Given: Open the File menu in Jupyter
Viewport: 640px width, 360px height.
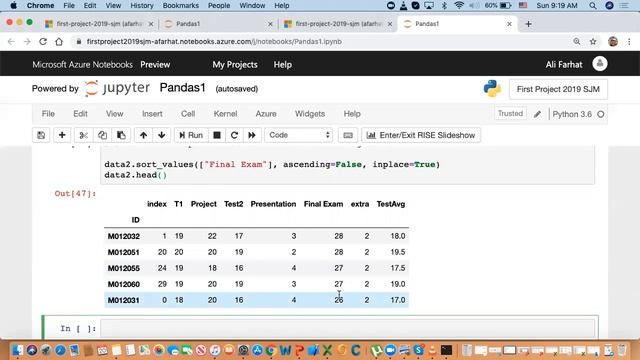Looking at the screenshot, I should pos(48,114).
